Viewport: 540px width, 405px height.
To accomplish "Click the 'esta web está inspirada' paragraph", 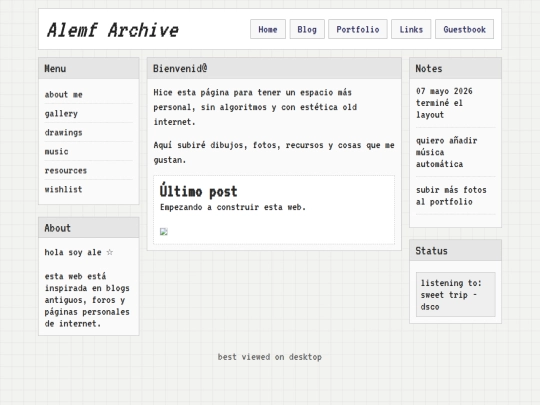I will (x=87, y=300).
